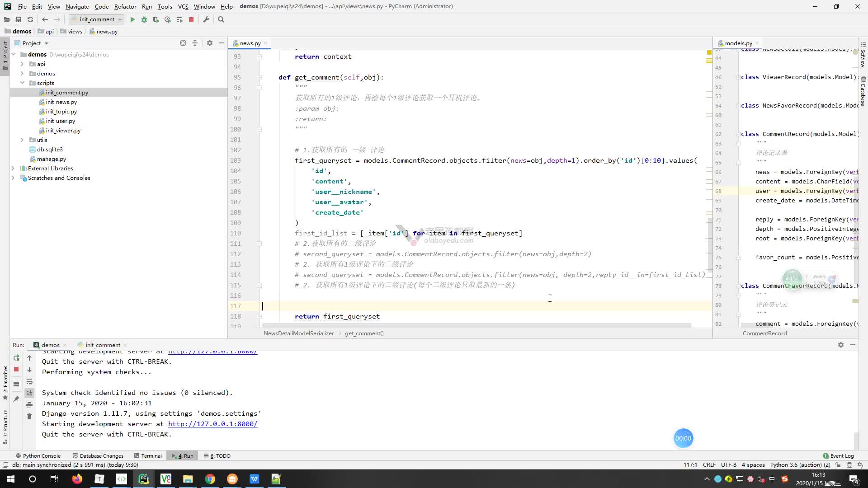Toggle soft-wrap in Run console
Viewport: 868px width, 488px height.
coord(29,382)
